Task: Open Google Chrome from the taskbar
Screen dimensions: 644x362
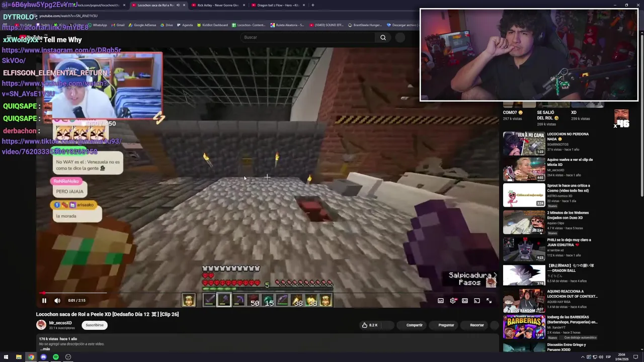Action: tap(31, 357)
